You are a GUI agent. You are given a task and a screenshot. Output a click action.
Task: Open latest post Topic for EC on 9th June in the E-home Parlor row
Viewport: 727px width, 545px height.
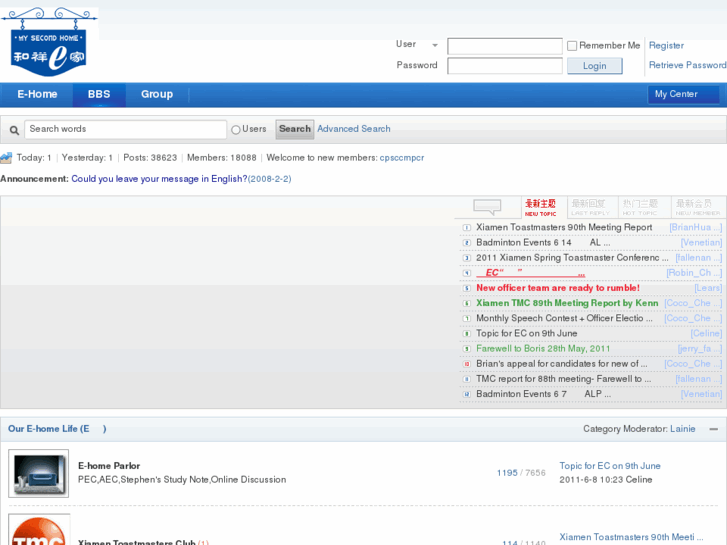610,466
